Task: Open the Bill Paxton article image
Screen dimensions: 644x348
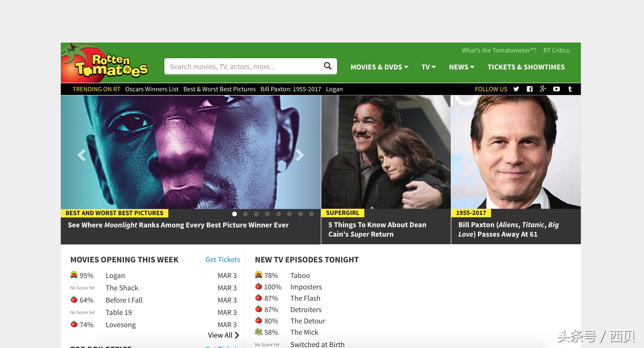Action: (516, 152)
